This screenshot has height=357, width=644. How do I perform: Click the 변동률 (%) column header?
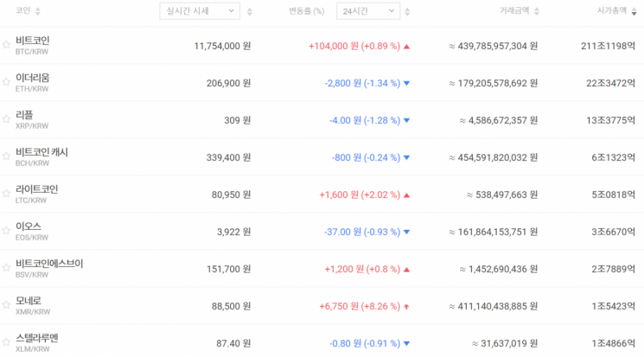click(x=306, y=11)
